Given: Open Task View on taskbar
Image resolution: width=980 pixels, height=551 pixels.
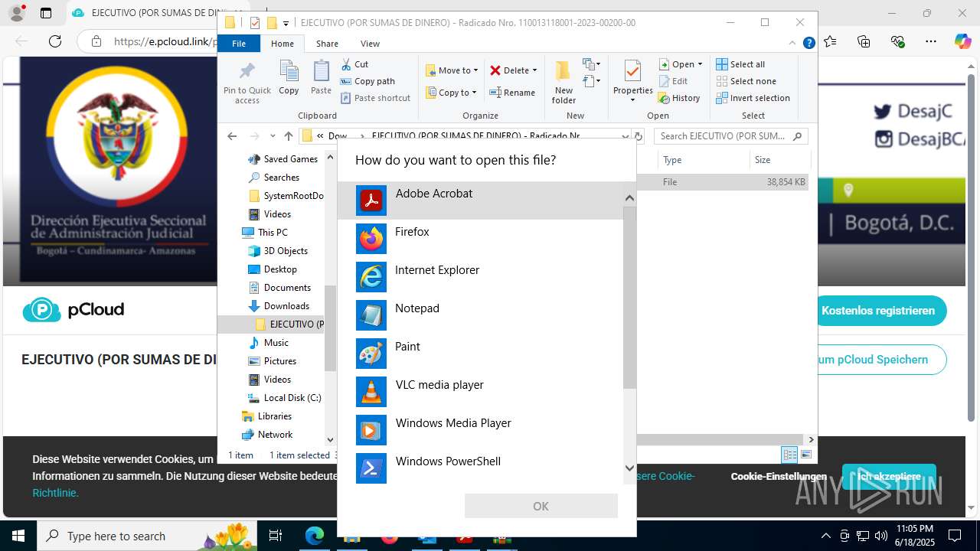Looking at the screenshot, I should (x=276, y=536).
